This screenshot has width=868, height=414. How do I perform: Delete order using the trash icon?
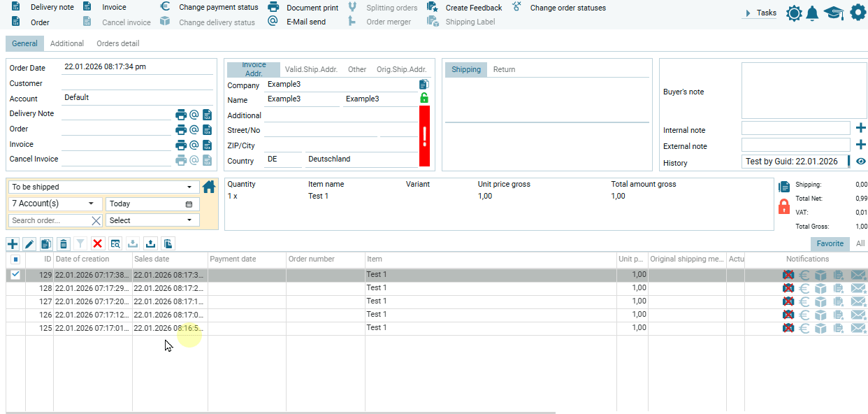click(x=64, y=243)
